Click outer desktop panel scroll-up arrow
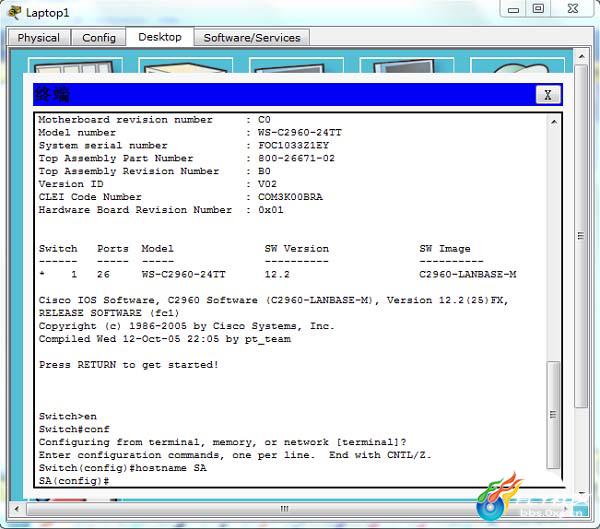 [582, 56]
